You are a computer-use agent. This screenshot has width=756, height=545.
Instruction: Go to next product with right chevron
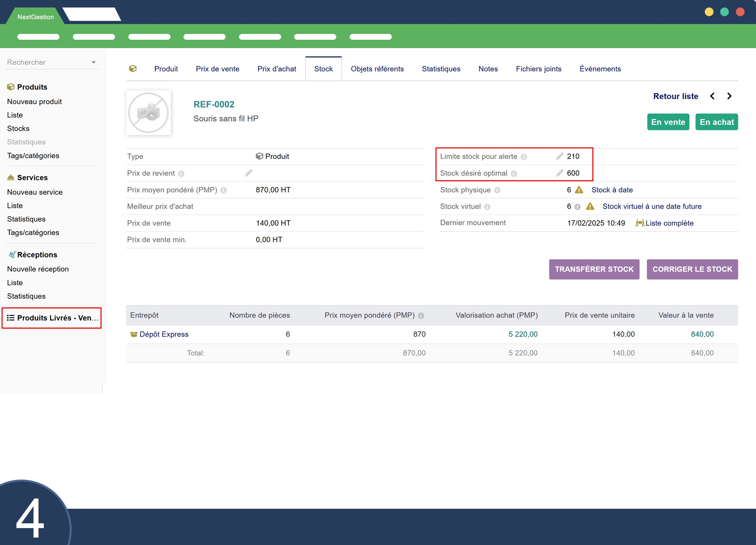(x=729, y=96)
